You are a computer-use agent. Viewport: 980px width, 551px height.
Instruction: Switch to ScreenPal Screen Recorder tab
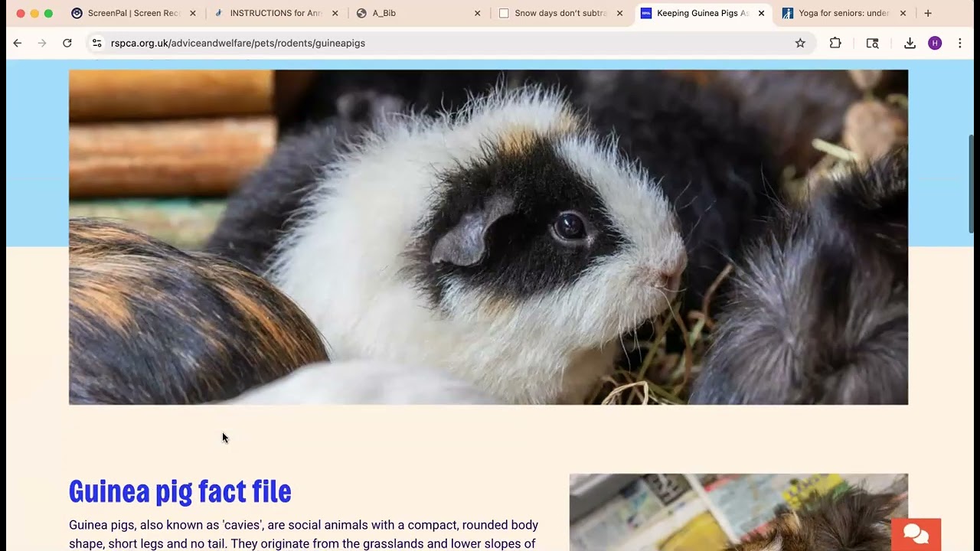pos(133,13)
